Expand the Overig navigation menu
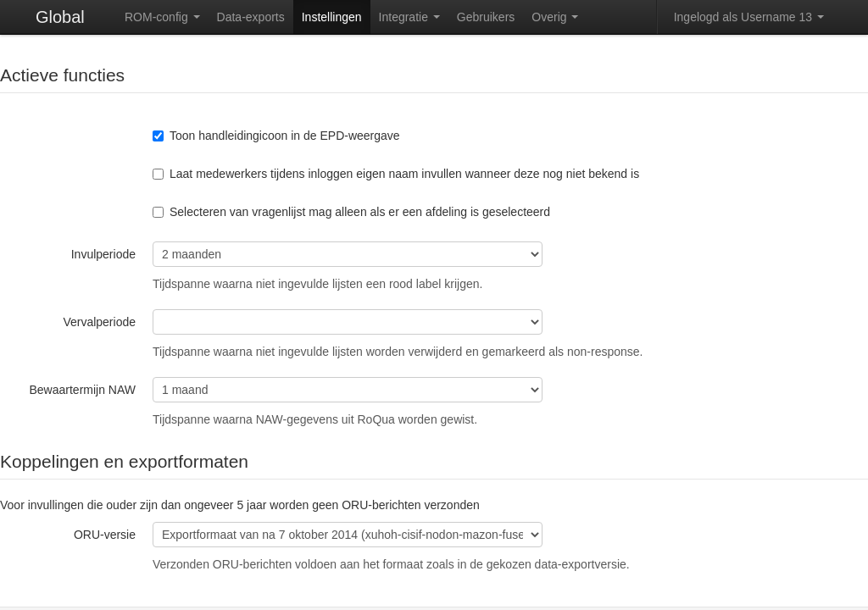 tap(554, 17)
